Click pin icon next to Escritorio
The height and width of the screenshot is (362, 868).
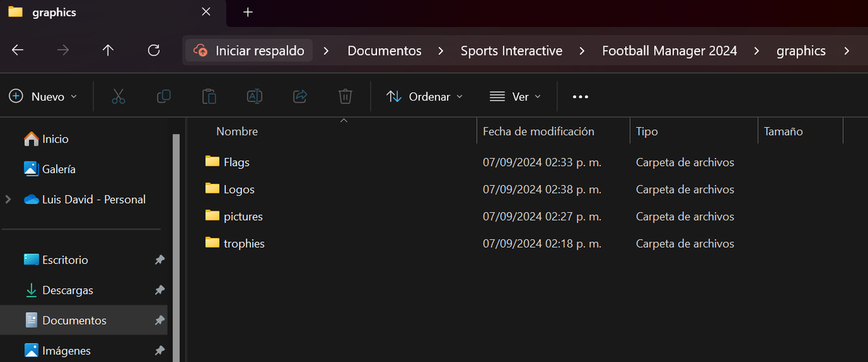click(x=159, y=260)
